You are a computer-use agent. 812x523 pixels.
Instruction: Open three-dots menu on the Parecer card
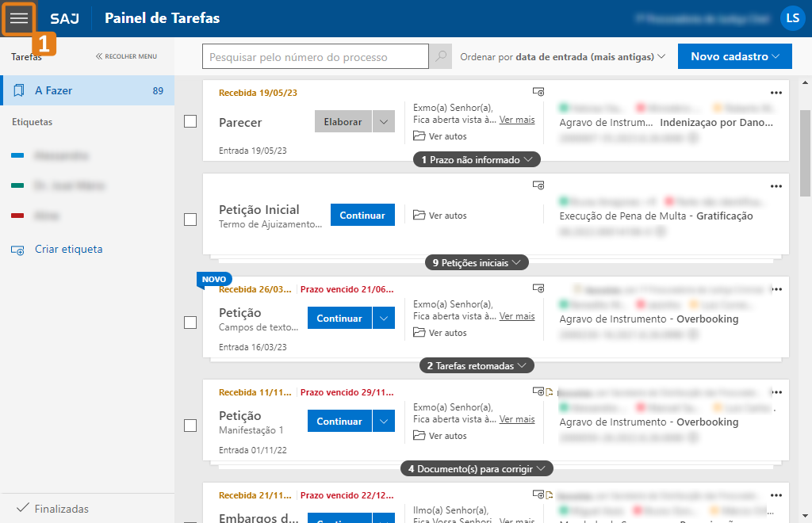tap(776, 92)
